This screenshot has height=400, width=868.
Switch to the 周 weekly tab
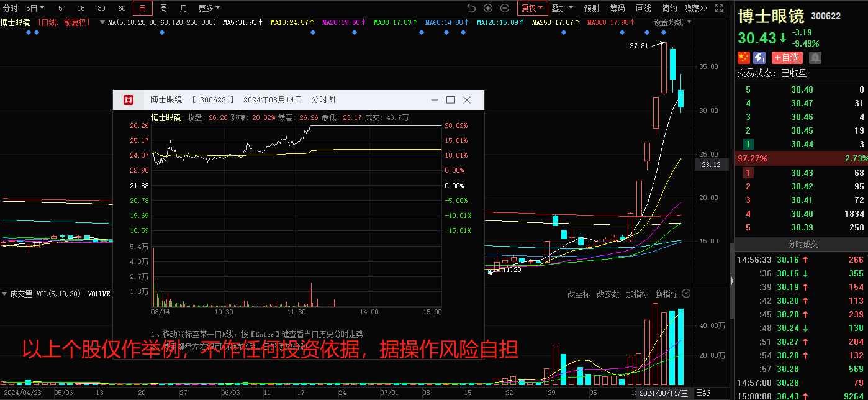tap(163, 8)
